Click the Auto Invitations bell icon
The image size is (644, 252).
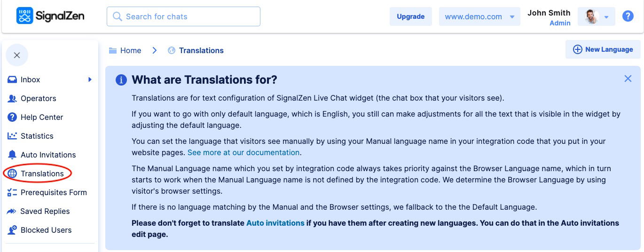12,155
